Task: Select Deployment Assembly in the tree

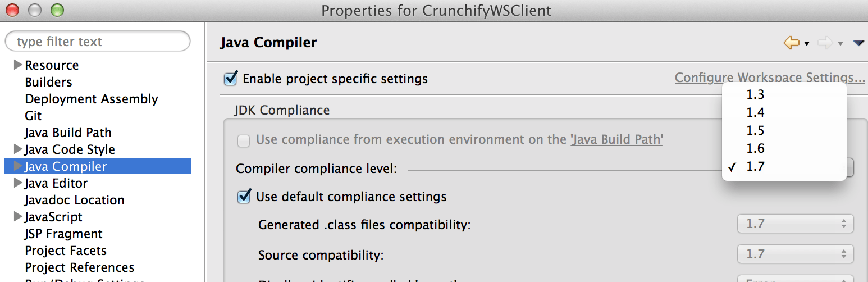Action: point(92,99)
